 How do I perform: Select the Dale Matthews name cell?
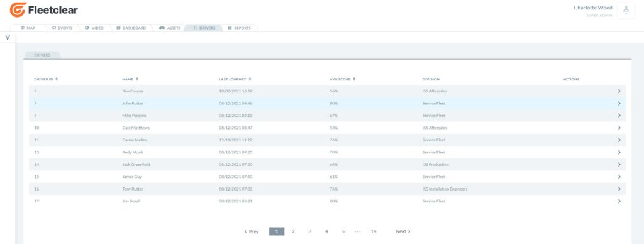point(136,128)
